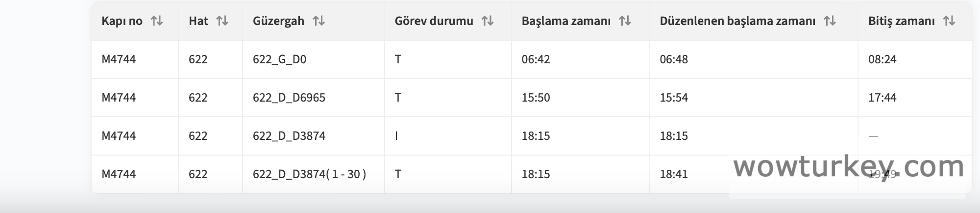Screen dimensions: 980x213
Task: Sort by Bitiş zamanı arrows icon
Action: tap(949, 21)
